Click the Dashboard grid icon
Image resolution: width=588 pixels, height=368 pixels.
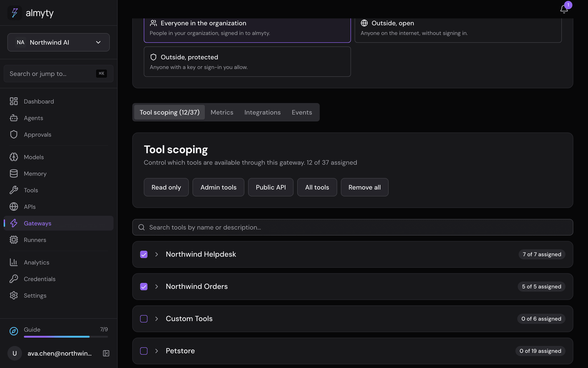point(14,101)
